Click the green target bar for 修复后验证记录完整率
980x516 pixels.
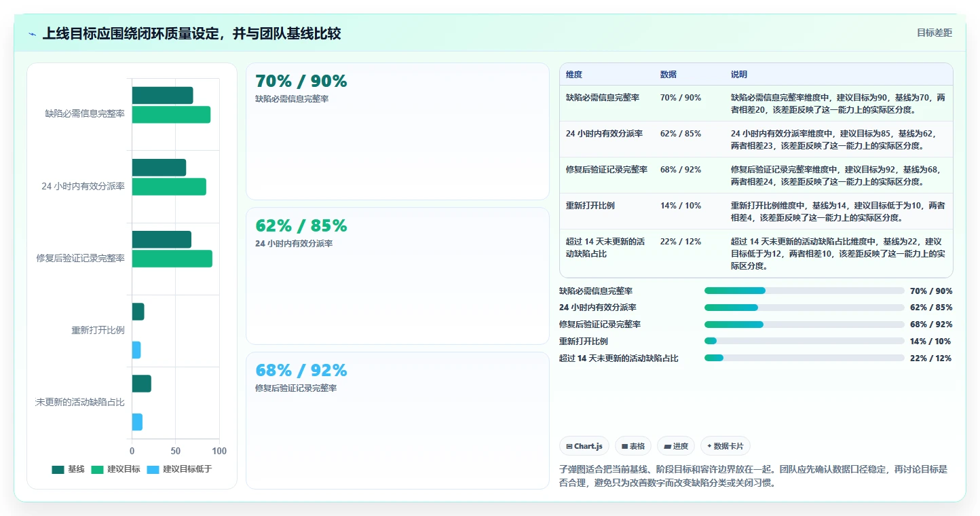(172, 259)
